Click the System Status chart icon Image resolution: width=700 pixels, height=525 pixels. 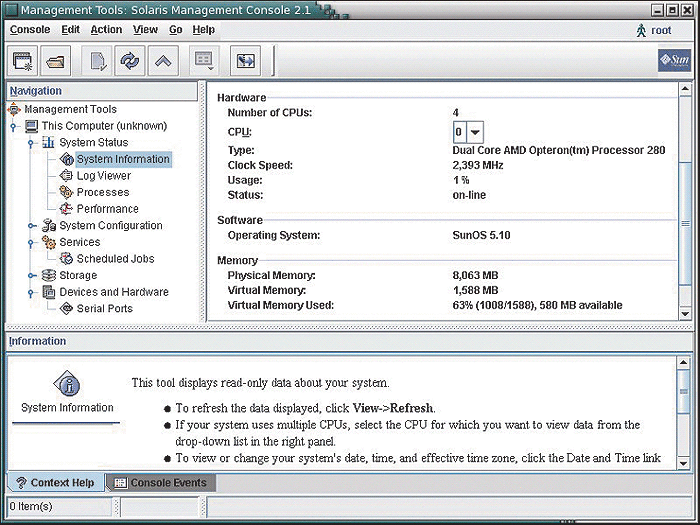click(x=48, y=142)
